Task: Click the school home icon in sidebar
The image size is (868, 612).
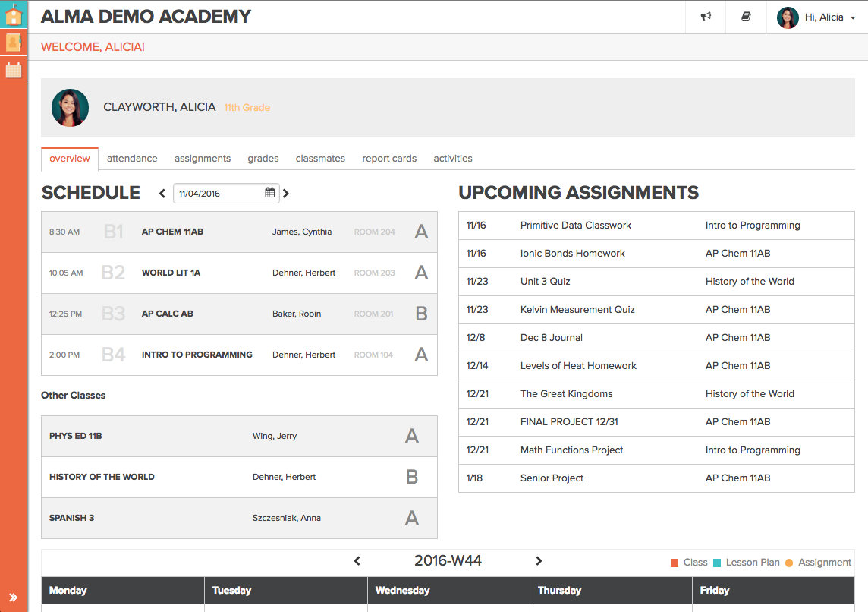Action: pos(14,14)
